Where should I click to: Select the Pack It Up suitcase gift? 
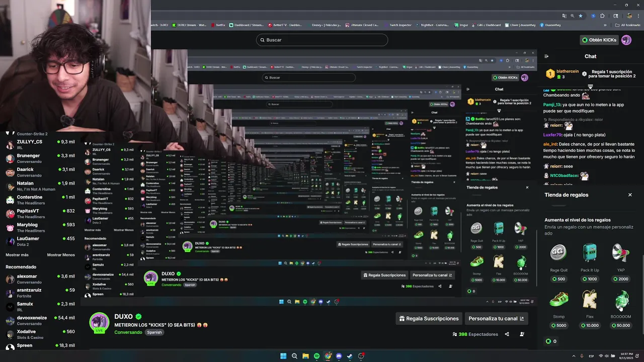coord(590,252)
